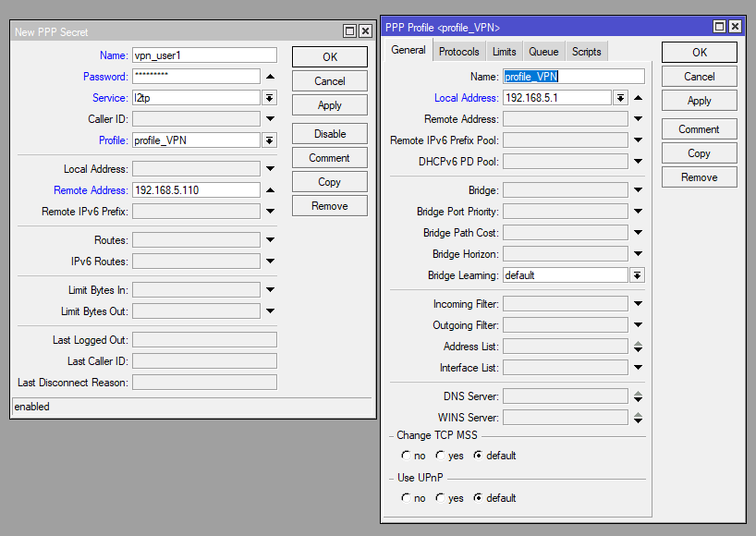Expand the Limit Bytes Out field

[x=271, y=311]
